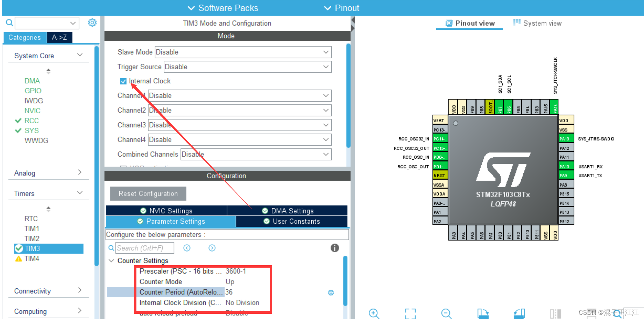Viewport: 644px width, 319px height.
Task: Select RCC in System Core list
Action: [x=31, y=121]
